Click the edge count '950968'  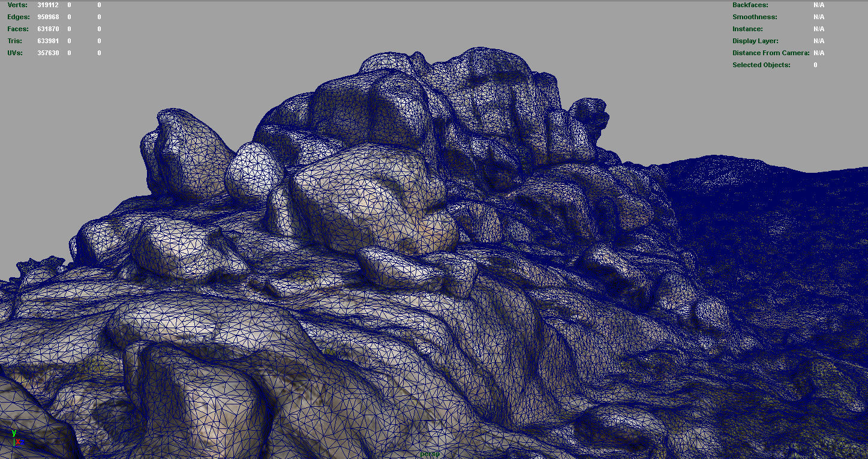point(47,17)
